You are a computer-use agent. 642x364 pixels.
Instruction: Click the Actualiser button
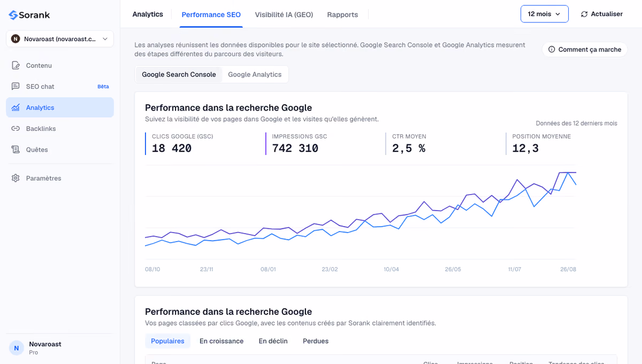(601, 14)
